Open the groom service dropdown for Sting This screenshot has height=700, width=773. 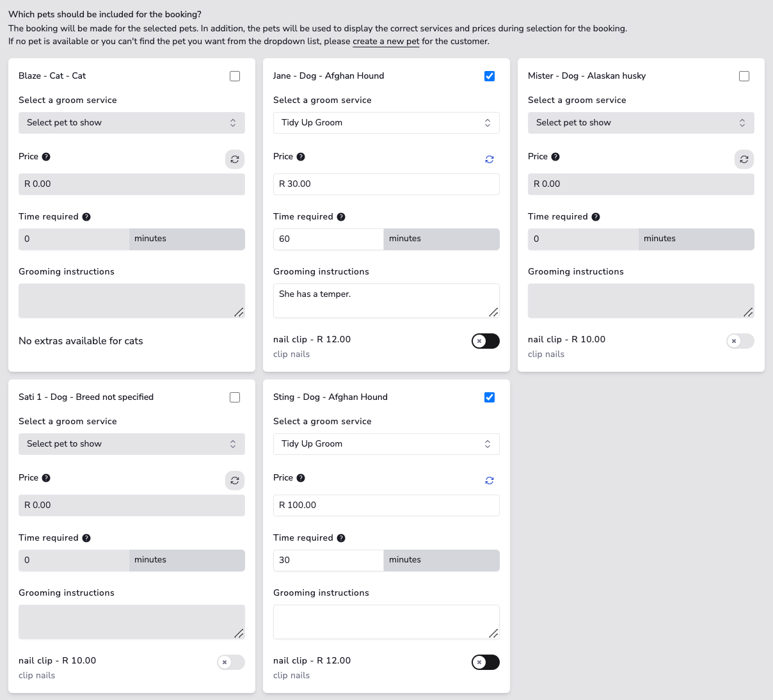coord(386,443)
